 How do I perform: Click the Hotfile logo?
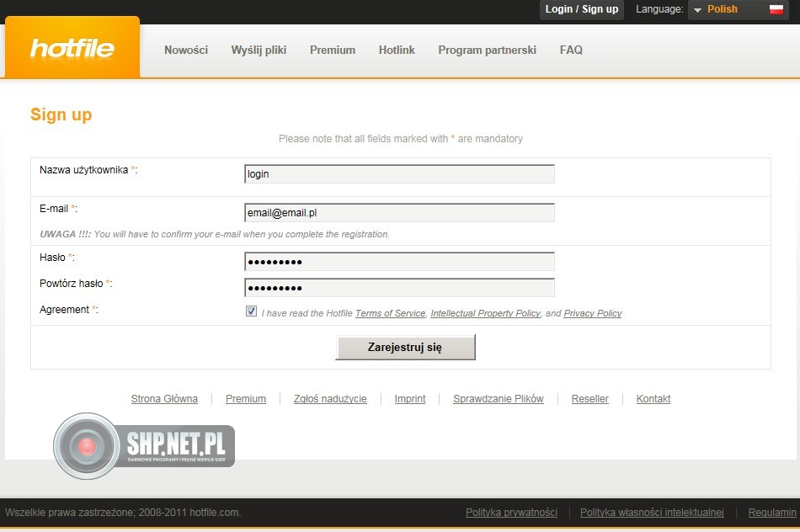(72, 49)
